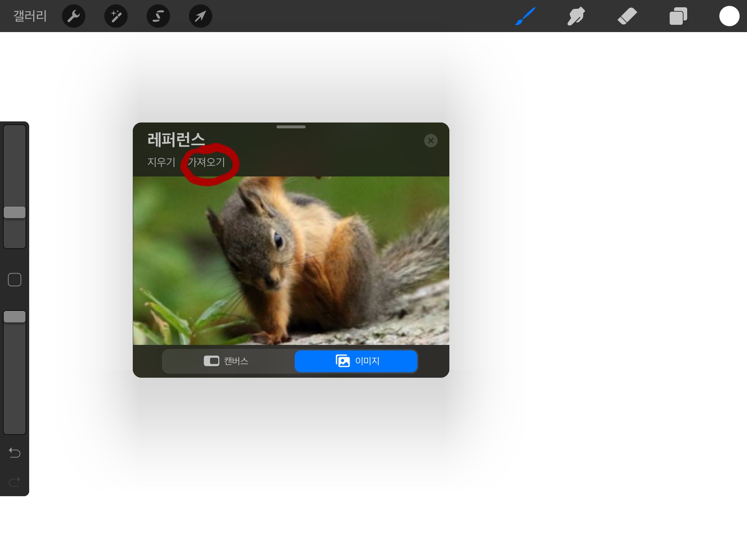747x560 pixels.
Task: Select the Eraser tool
Action: (627, 16)
